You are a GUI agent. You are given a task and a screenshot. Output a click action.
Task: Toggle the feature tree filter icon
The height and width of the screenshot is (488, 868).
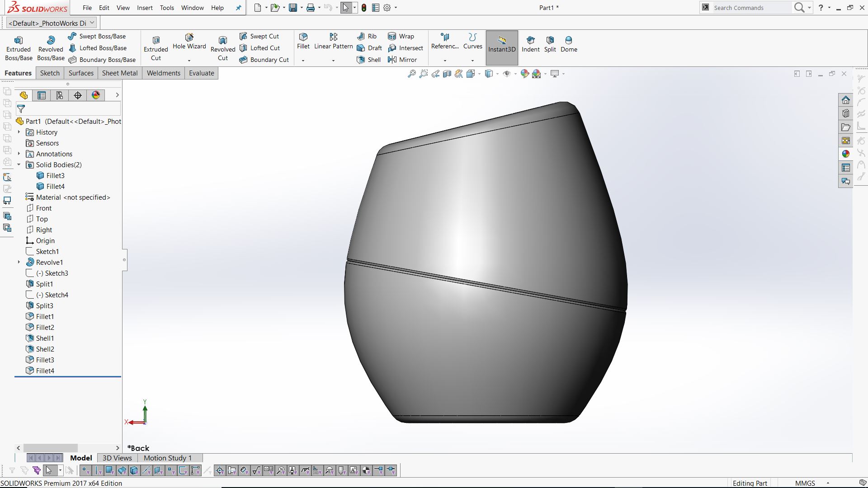click(x=21, y=109)
